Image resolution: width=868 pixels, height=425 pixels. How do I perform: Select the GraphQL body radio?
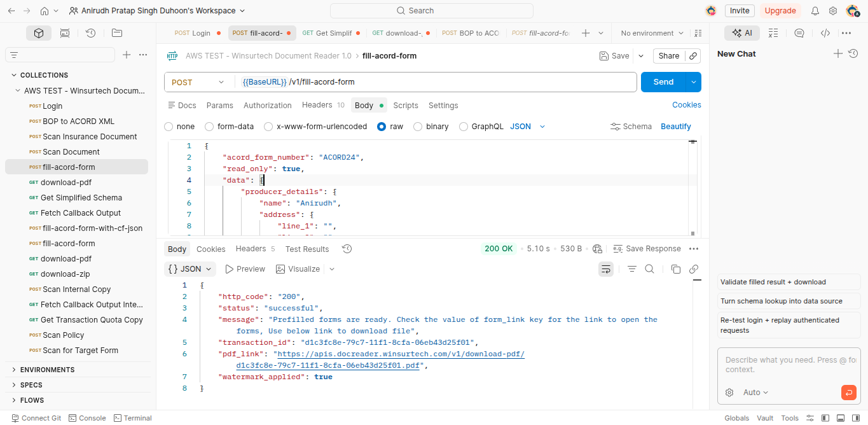tap(464, 127)
